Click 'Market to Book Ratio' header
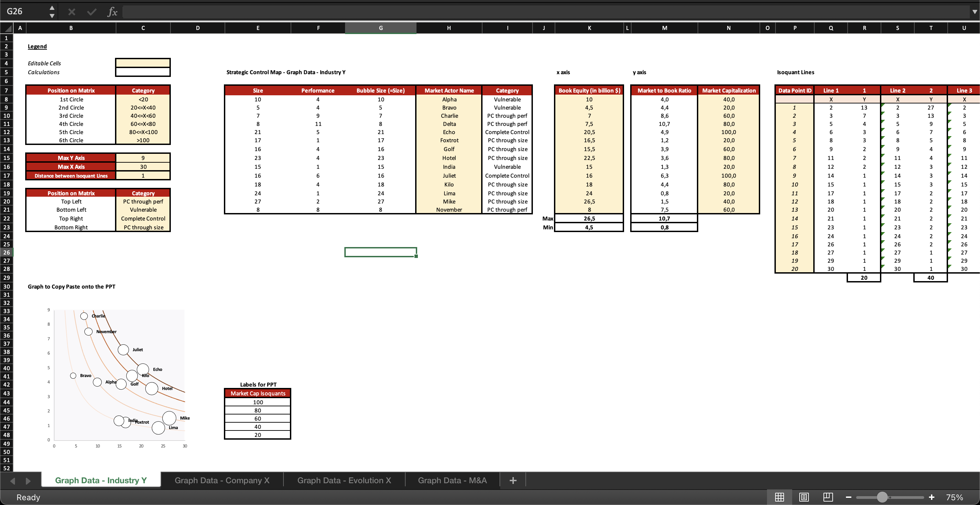980x505 pixels. (664, 90)
